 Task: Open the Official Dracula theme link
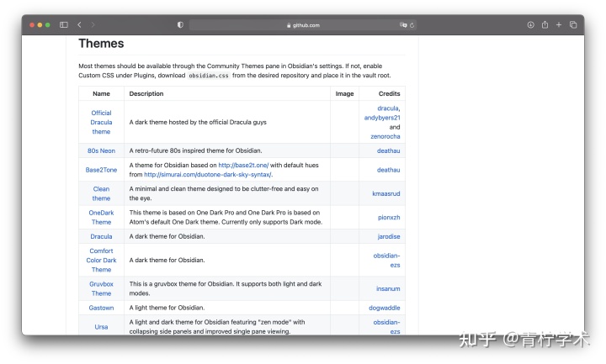tap(101, 122)
